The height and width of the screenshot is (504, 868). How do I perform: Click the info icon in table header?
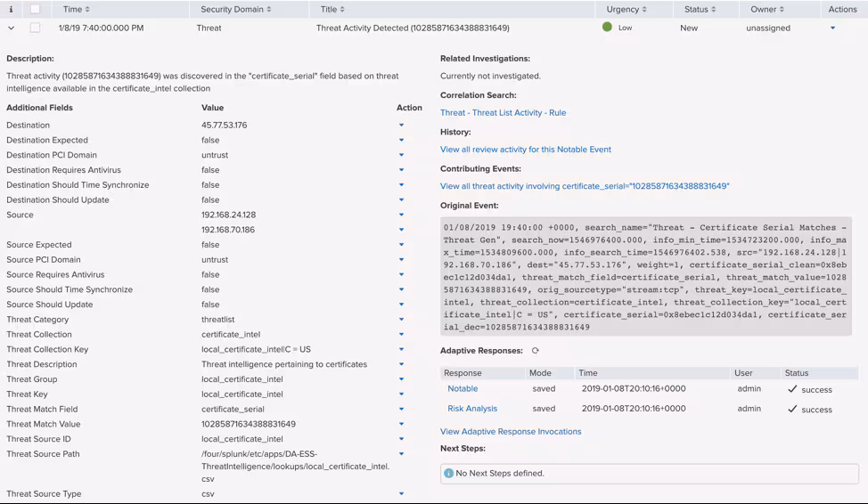coord(11,9)
